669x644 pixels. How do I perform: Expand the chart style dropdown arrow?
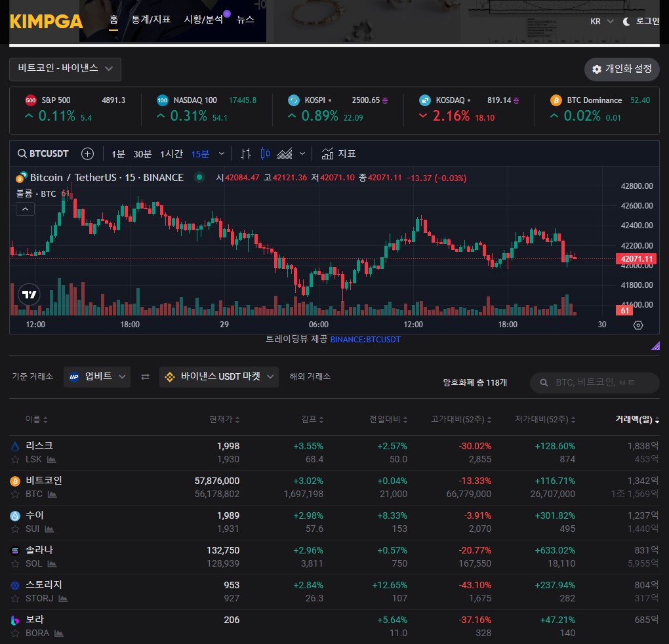(x=302, y=153)
